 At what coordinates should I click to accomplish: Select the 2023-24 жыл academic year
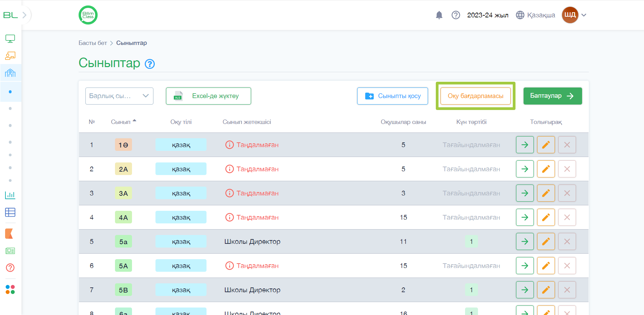pos(488,15)
